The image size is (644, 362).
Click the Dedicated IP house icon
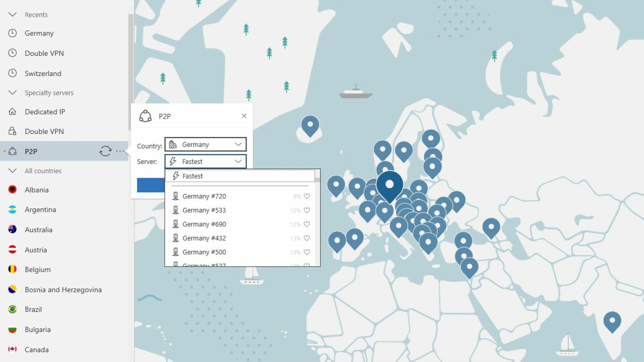coord(12,112)
